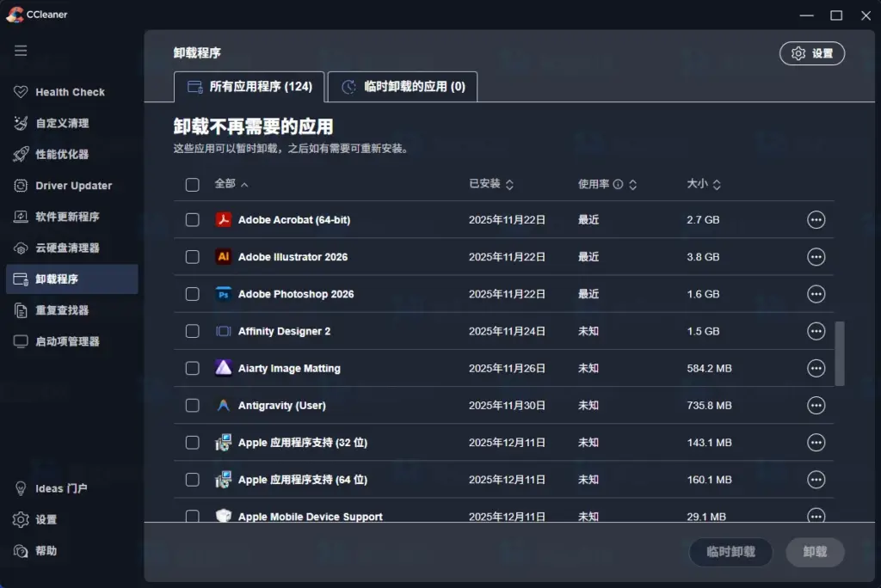881x588 pixels.
Task: Collapse the sidebar with the hamburger icon
Action: 21,50
